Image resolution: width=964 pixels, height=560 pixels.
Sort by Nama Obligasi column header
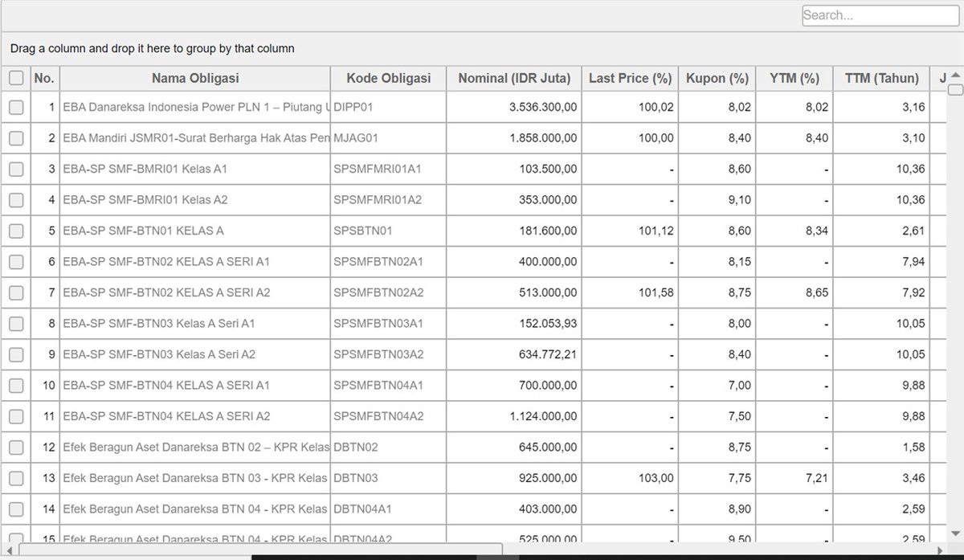pos(195,78)
